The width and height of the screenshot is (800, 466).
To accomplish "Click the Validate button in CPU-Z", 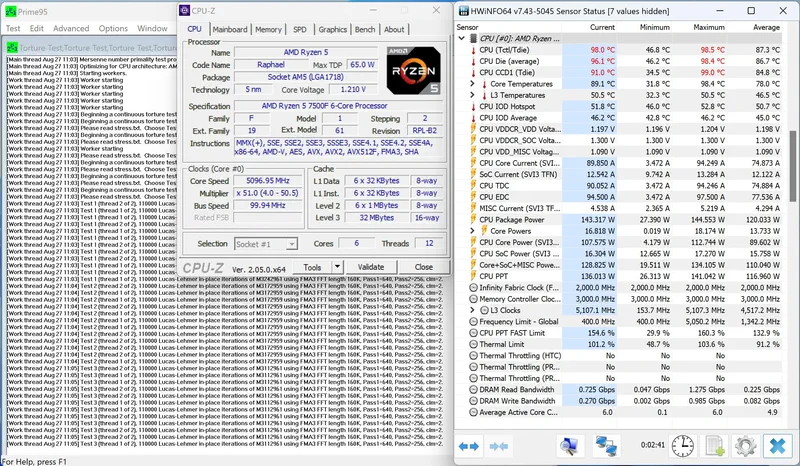I will (371, 267).
